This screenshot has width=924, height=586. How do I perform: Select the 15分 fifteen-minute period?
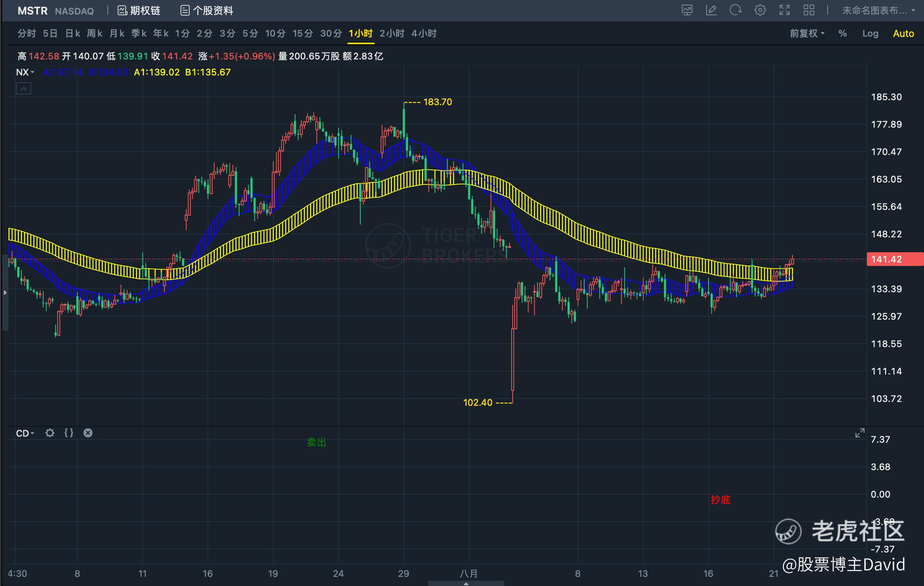303,34
